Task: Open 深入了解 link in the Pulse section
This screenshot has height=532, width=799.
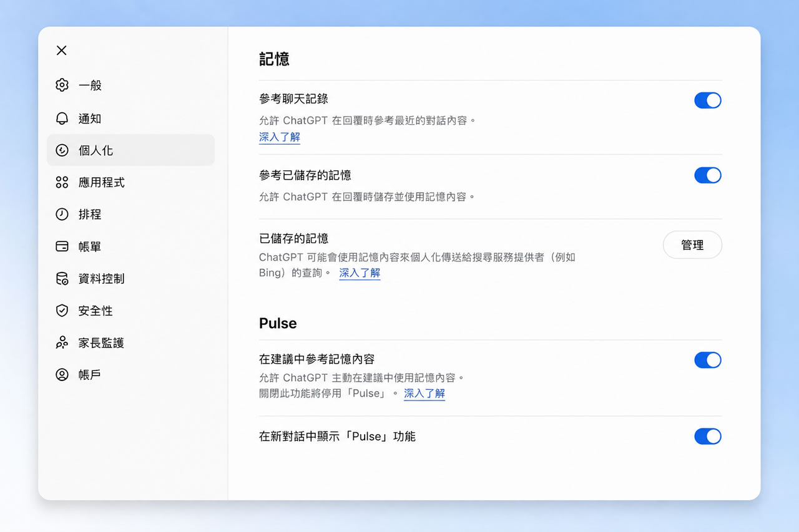Action: click(424, 394)
